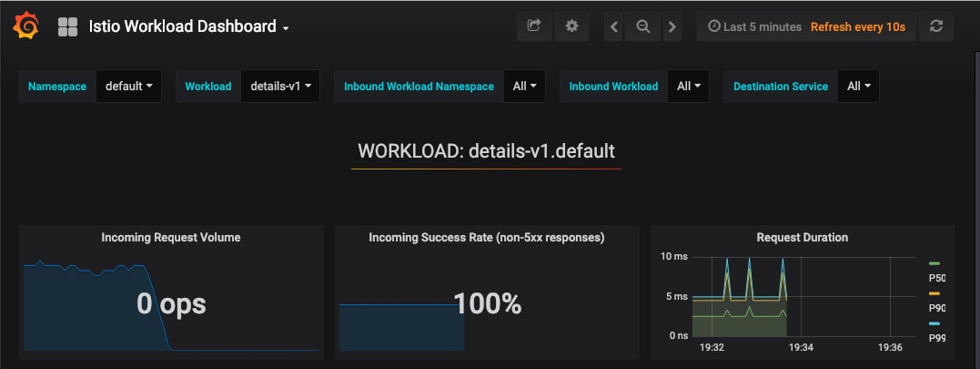
Task: Expand the Inbound Workload Namespace dropdown
Action: tap(524, 87)
